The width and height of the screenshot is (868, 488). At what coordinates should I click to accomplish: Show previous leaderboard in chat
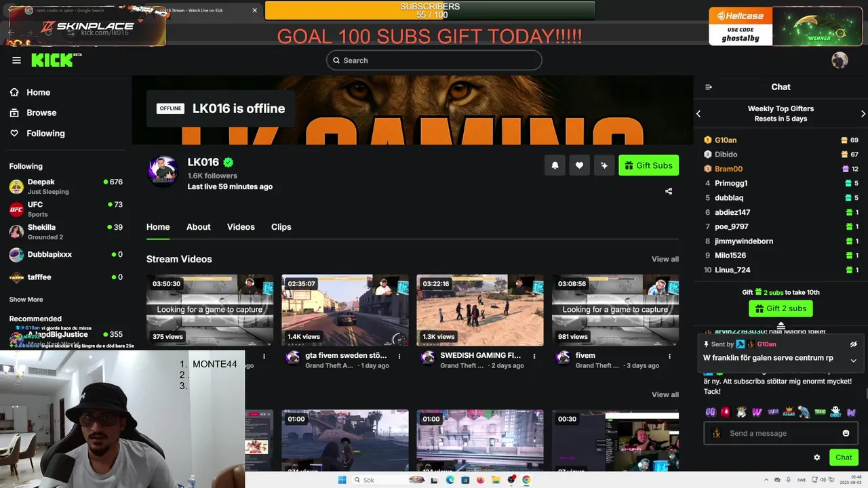pos(698,114)
